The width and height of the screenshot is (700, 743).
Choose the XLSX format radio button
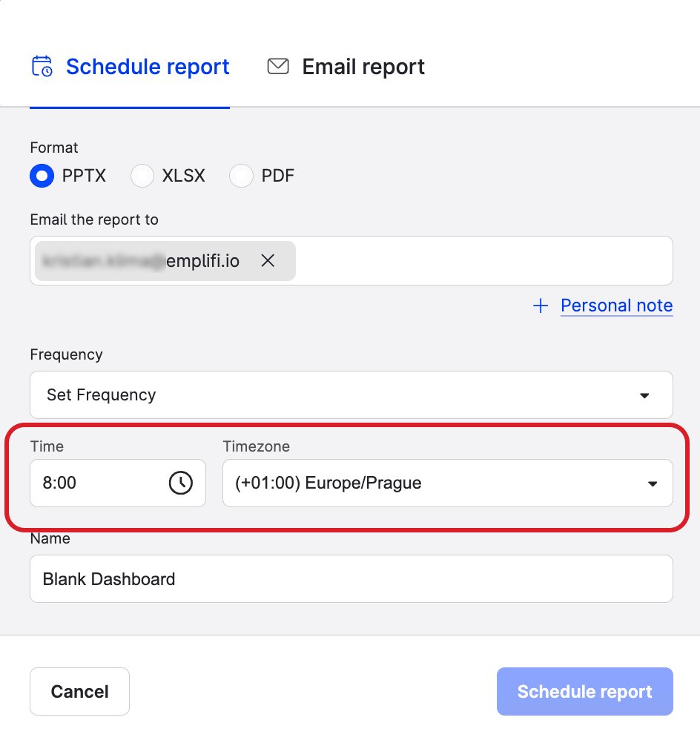coord(142,176)
